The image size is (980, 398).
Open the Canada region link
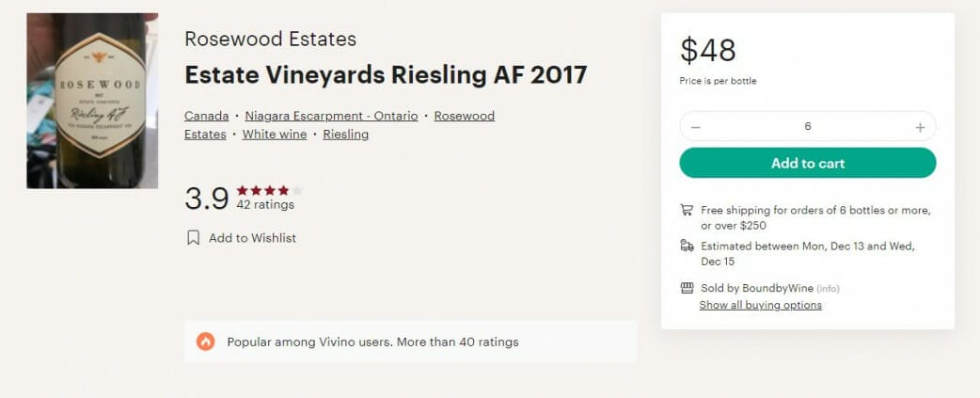206,117
